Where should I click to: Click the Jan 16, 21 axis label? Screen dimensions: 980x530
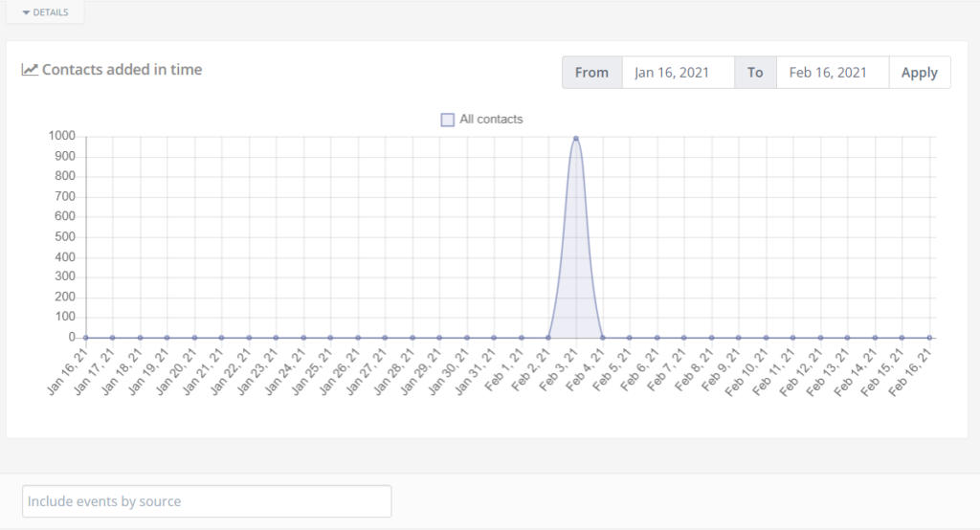67,370
